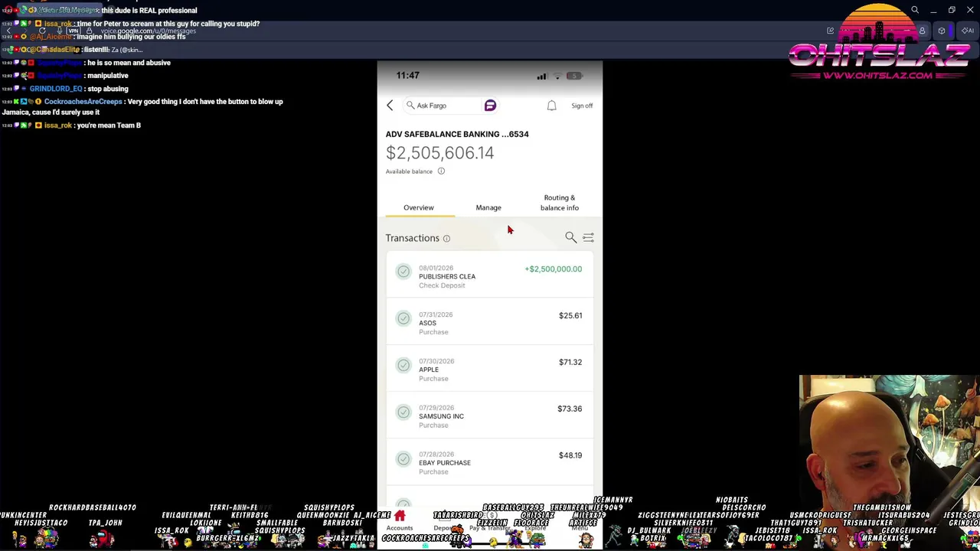980x551 pixels.
Task: Open the PUBLISHERS CLEA check deposit transaction
Action: [489, 276]
